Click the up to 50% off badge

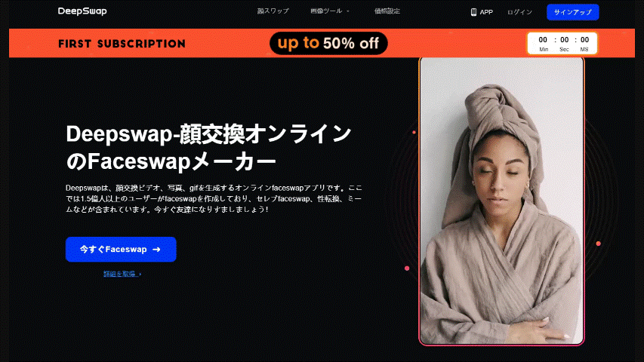pyautogui.click(x=328, y=43)
